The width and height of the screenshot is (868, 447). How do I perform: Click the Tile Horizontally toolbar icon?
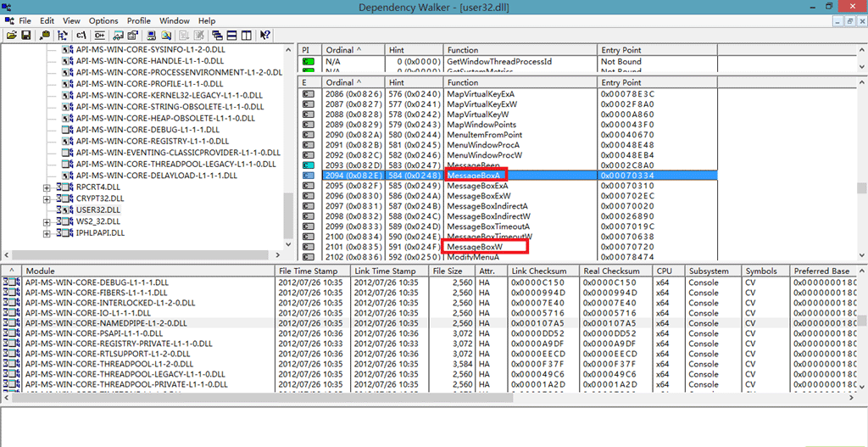tap(231, 36)
